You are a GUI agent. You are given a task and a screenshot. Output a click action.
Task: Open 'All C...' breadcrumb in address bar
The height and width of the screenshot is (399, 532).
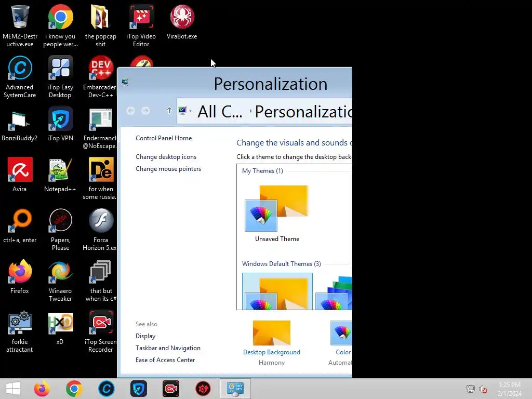point(220,111)
